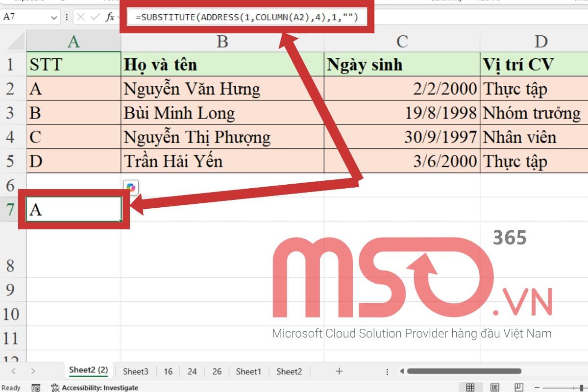Image resolution: width=588 pixels, height=392 pixels.
Task: Select column C header
Action: tap(402, 41)
